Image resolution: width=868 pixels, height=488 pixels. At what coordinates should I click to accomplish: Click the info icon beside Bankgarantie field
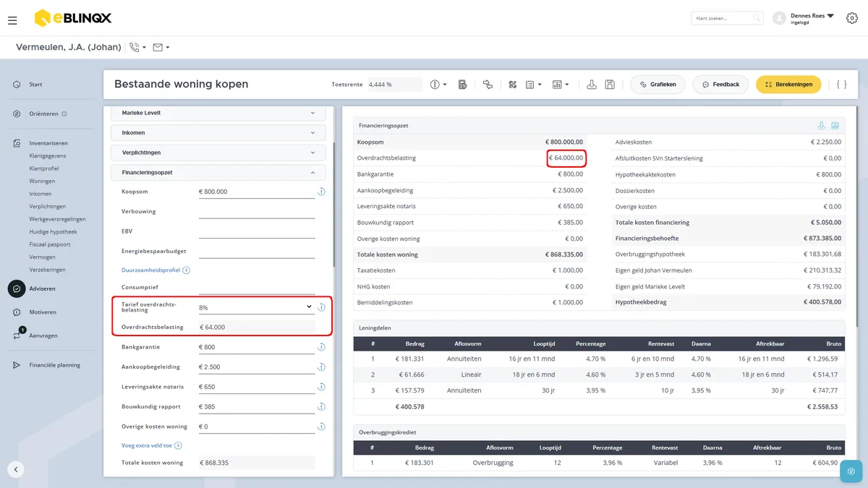click(321, 347)
